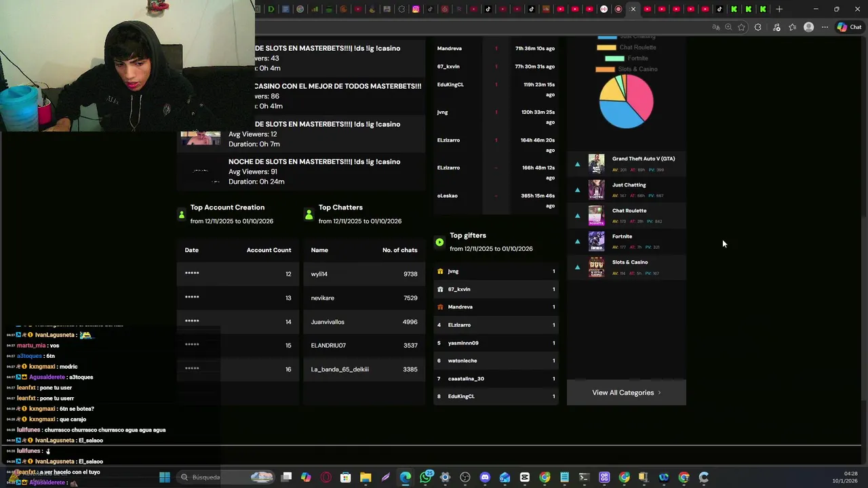Screen dimensions: 868x488
Task: Expand the Grand Theft Auto V category
Action: (x=578, y=164)
